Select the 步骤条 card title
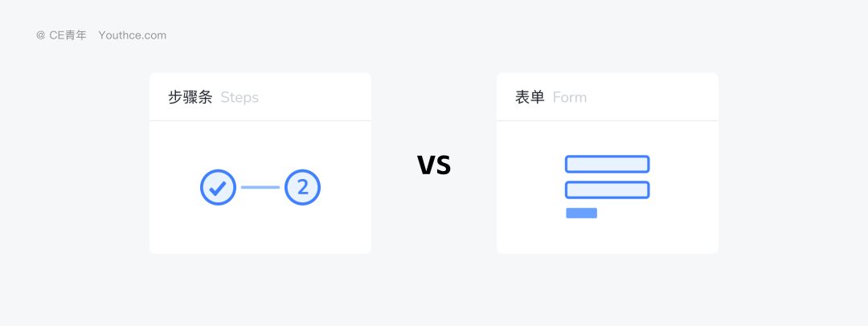This screenshot has width=868, height=326. point(190,97)
